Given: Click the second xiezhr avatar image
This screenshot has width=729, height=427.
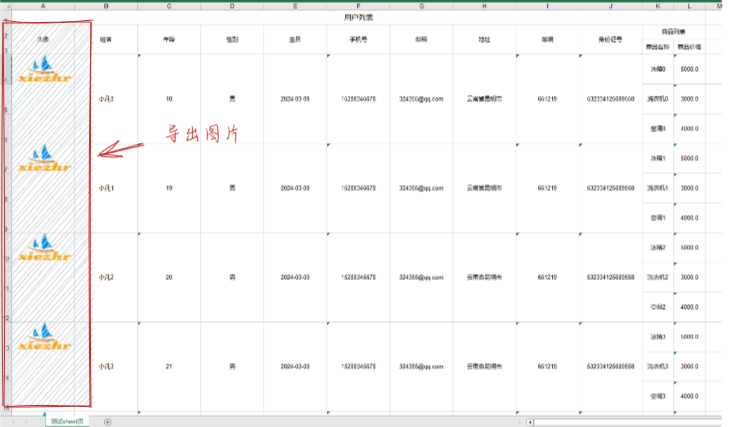Looking at the screenshot, I should [42, 158].
